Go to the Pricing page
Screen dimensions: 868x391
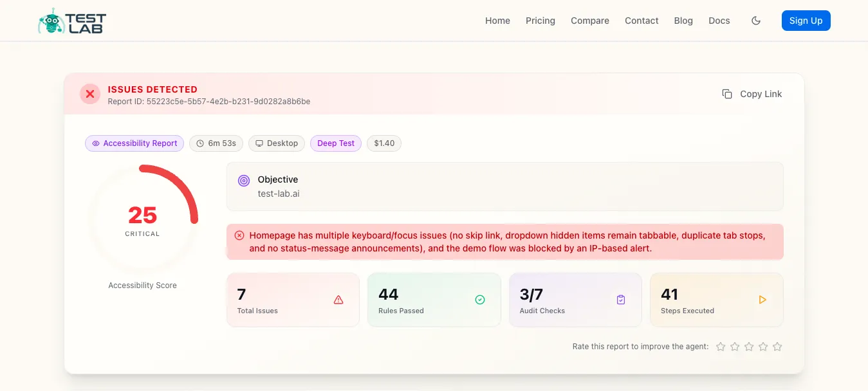[540, 21]
